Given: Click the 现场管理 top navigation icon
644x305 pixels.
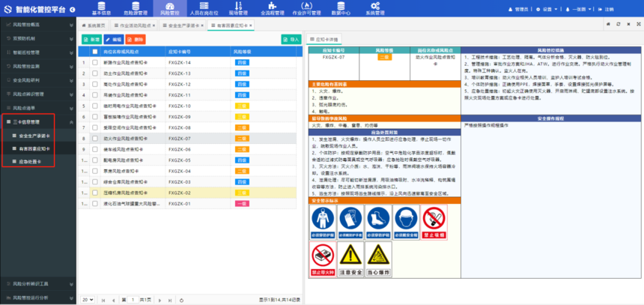Looking at the screenshot, I should click(x=239, y=8).
